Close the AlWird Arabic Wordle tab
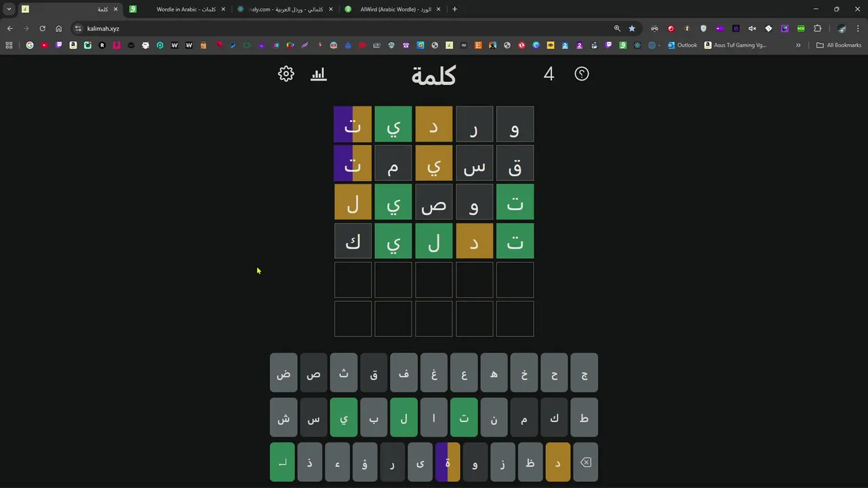868x488 pixels. pyautogui.click(x=438, y=9)
